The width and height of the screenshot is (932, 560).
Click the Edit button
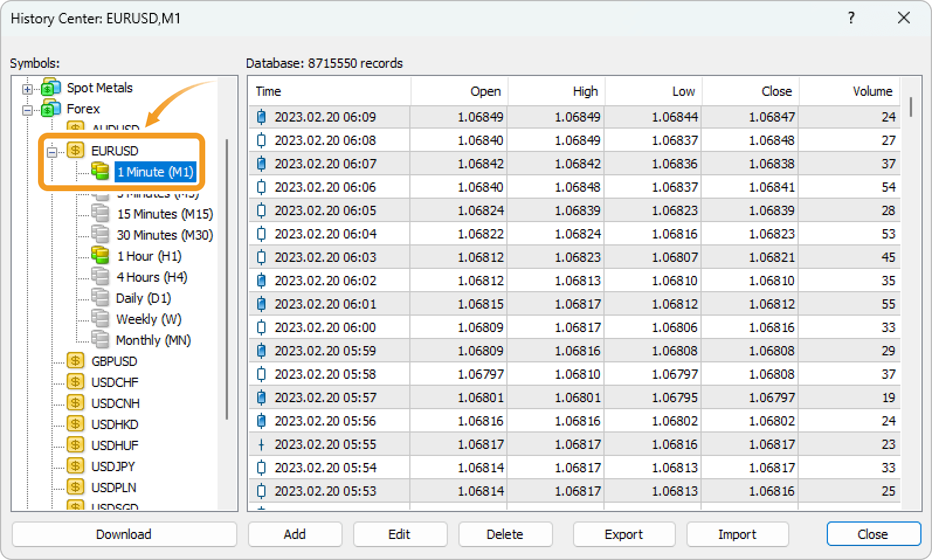pos(400,534)
